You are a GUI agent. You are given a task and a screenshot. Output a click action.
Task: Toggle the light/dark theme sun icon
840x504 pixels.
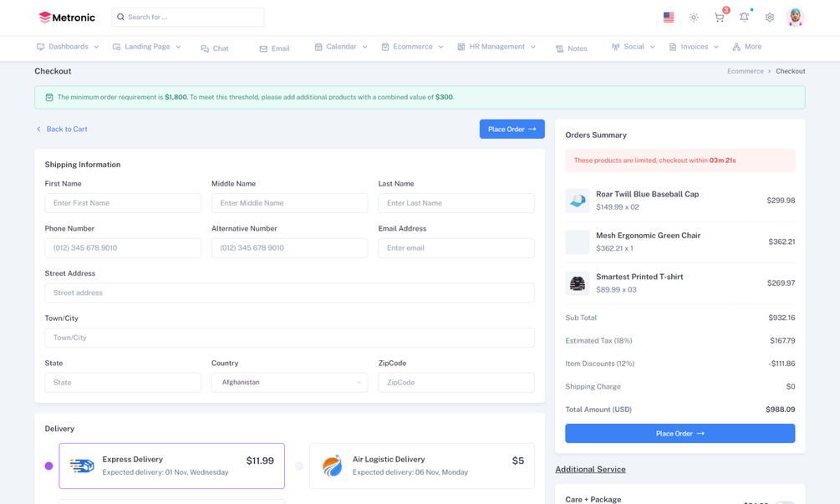click(x=694, y=18)
